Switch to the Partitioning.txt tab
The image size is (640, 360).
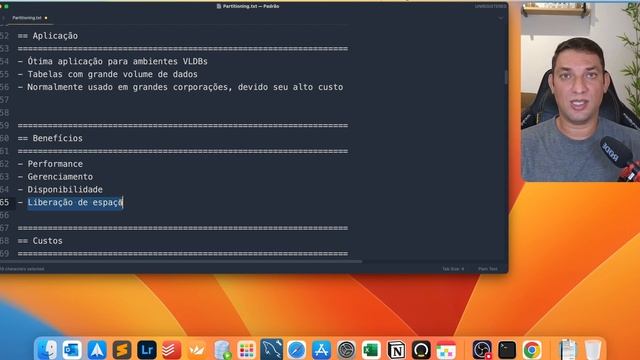coord(27,18)
